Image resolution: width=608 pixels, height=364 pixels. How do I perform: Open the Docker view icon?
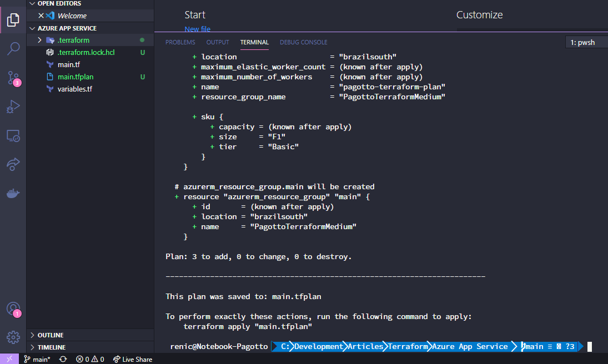(13, 193)
